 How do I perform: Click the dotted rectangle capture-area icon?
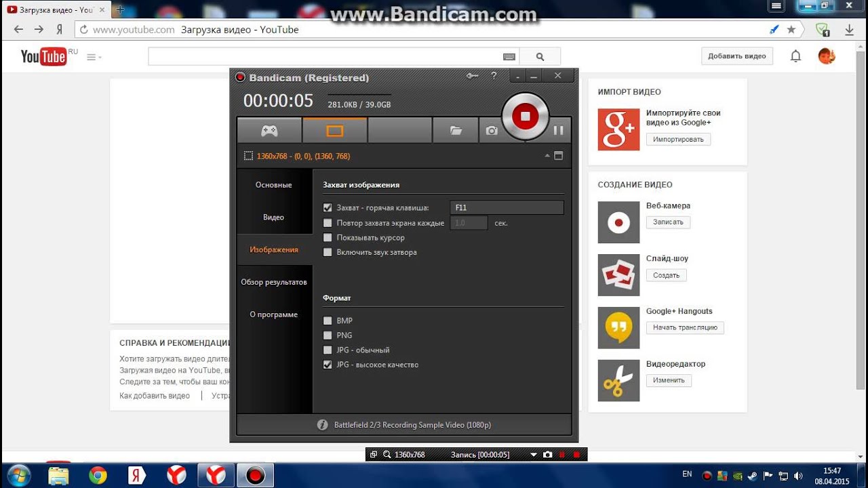pos(248,156)
